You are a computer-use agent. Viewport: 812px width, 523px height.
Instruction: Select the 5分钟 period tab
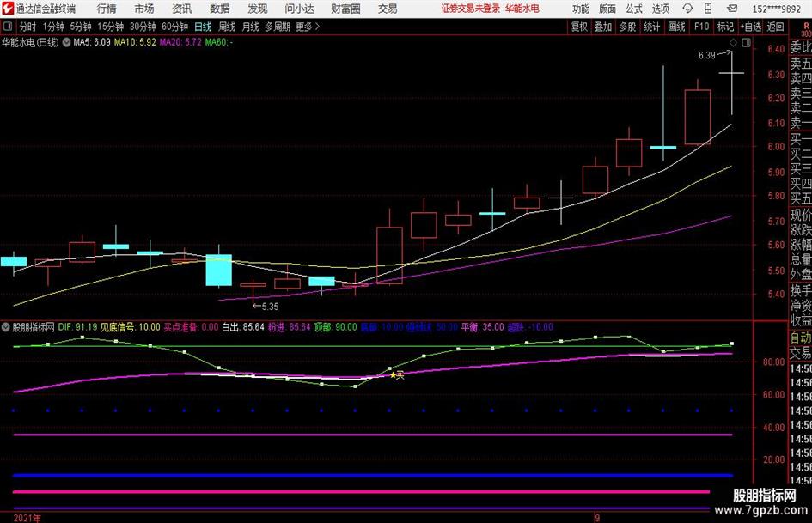[81, 27]
